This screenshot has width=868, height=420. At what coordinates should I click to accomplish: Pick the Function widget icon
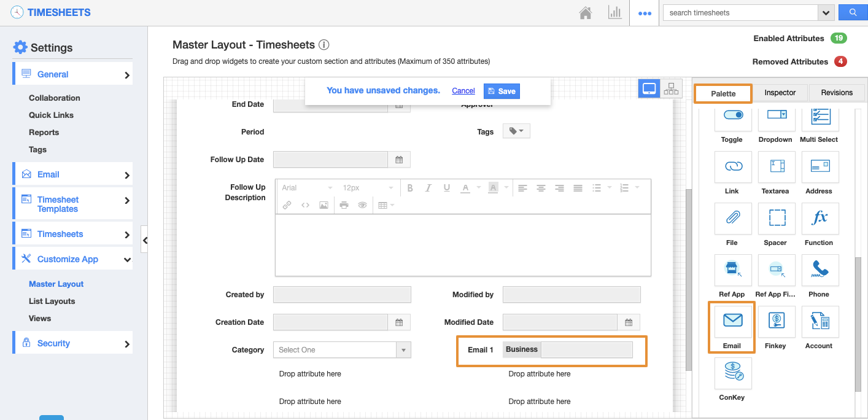coord(820,219)
